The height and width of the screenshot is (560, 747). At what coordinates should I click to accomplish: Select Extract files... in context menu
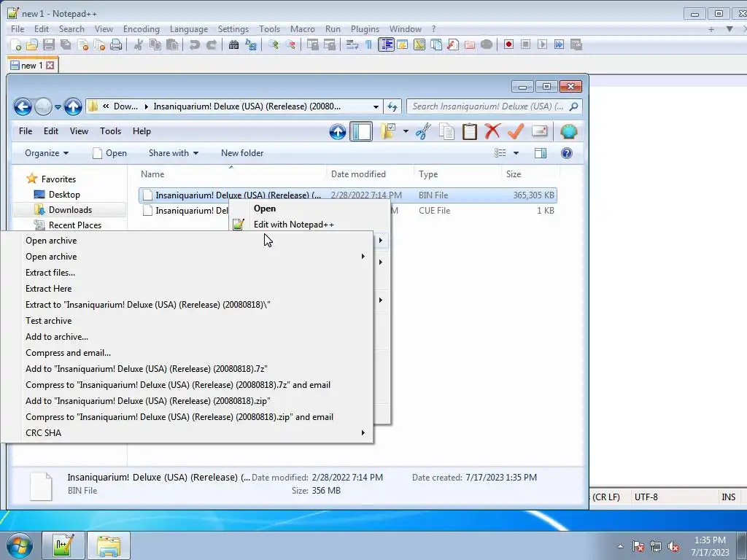[50, 273]
